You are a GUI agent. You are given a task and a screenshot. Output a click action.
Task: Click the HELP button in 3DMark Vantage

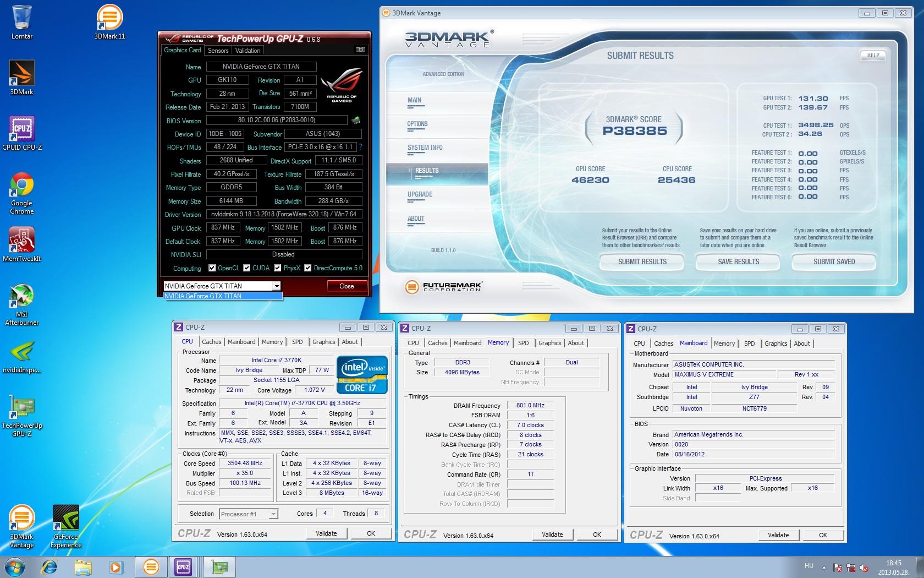pyautogui.click(x=873, y=55)
